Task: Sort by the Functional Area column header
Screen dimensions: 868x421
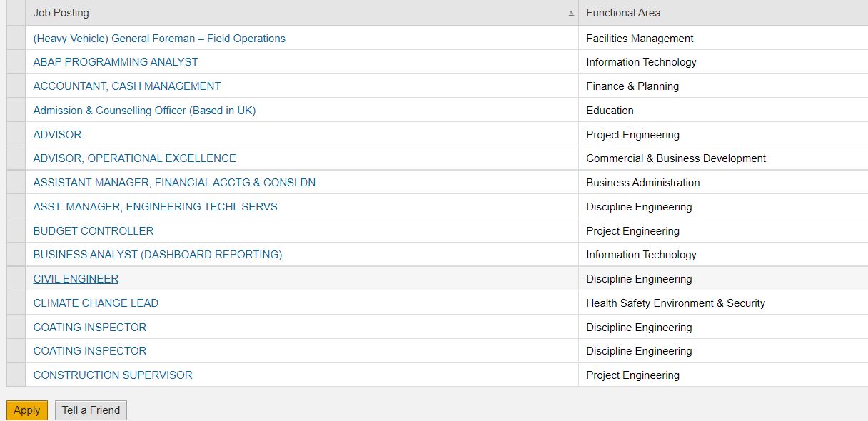Action: tap(623, 13)
